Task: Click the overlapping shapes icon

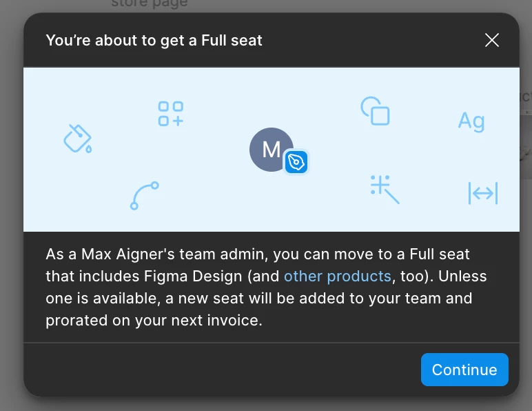Action: (375, 111)
